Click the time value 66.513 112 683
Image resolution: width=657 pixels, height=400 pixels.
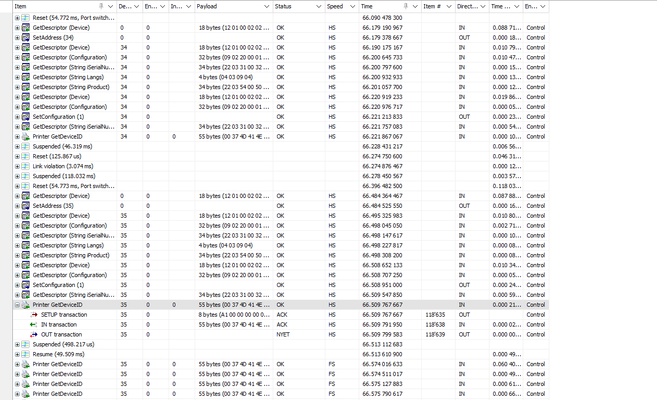click(382, 344)
